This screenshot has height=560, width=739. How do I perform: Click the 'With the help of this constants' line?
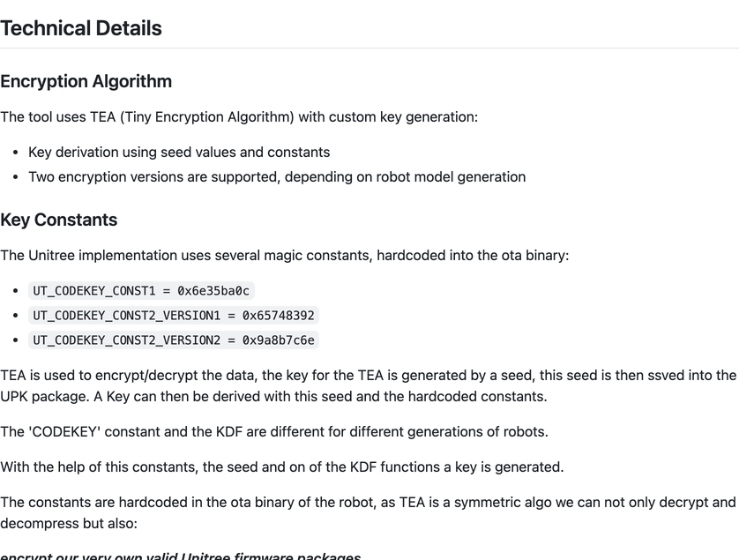click(x=282, y=467)
